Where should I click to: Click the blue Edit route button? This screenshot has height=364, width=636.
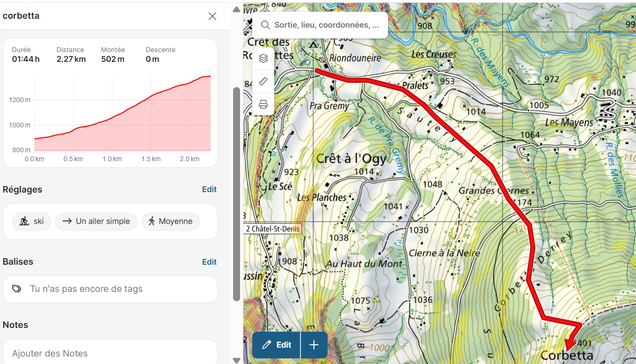(x=277, y=345)
